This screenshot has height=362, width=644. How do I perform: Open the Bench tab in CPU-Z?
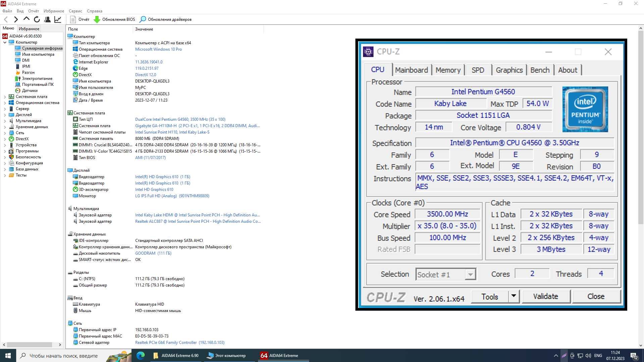click(540, 70)
